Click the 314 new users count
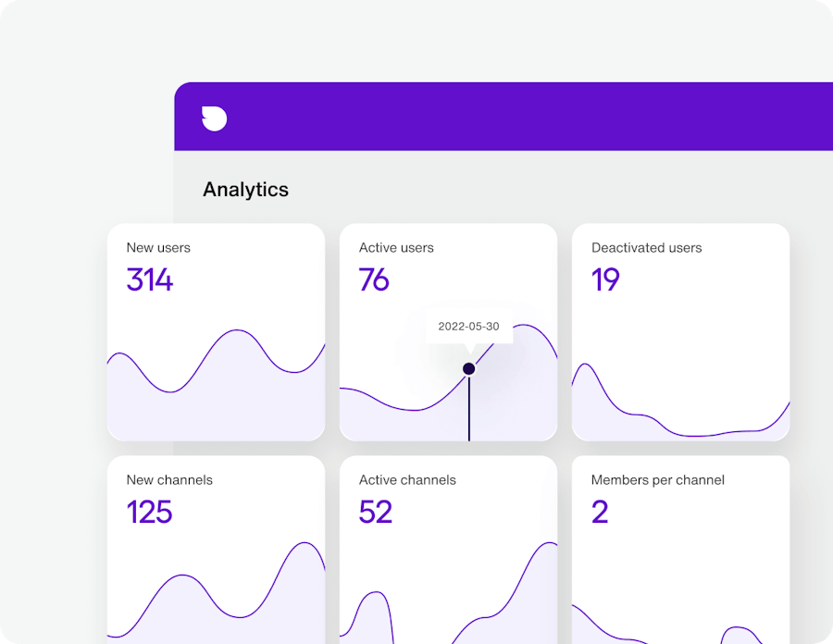Viewport: 833px width, 644px height. coord(150,279)
